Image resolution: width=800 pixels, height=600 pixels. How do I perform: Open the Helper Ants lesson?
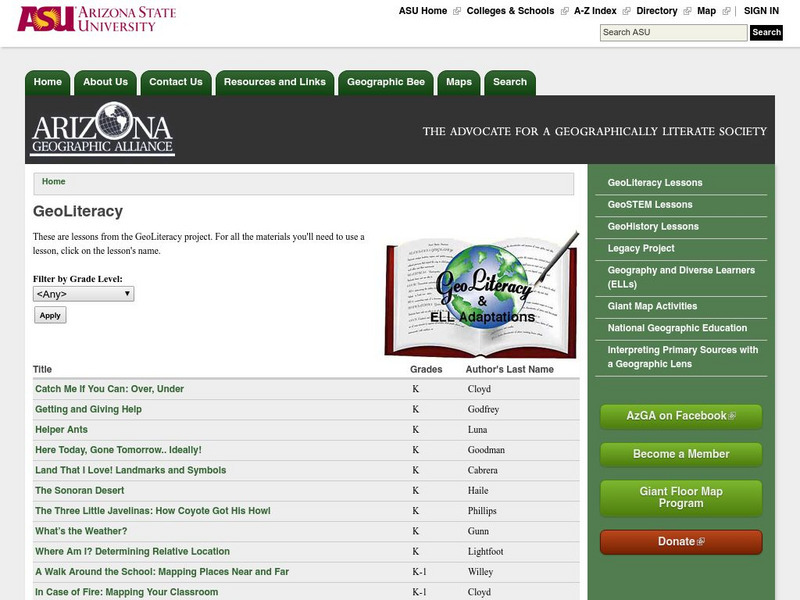pos(61,430)
